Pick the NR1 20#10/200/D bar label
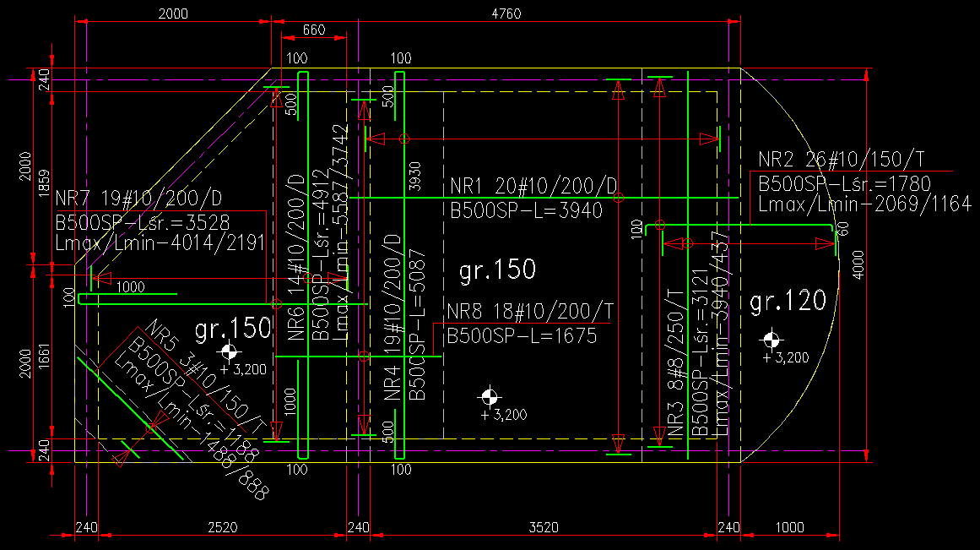This screenshot has height=550, width=980. point(533,186)
